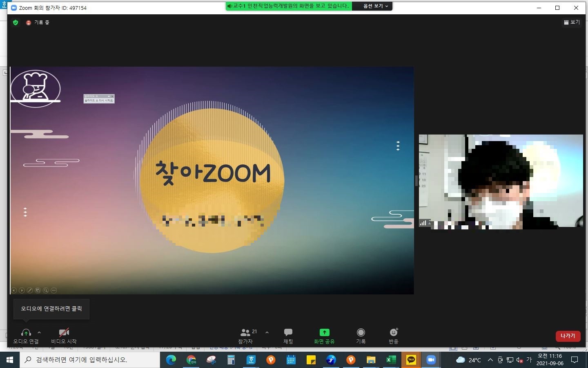Click the green sharing notification banner
This screenshot has height=368, width=588.
pyautogui.click(x=289, y=6)
